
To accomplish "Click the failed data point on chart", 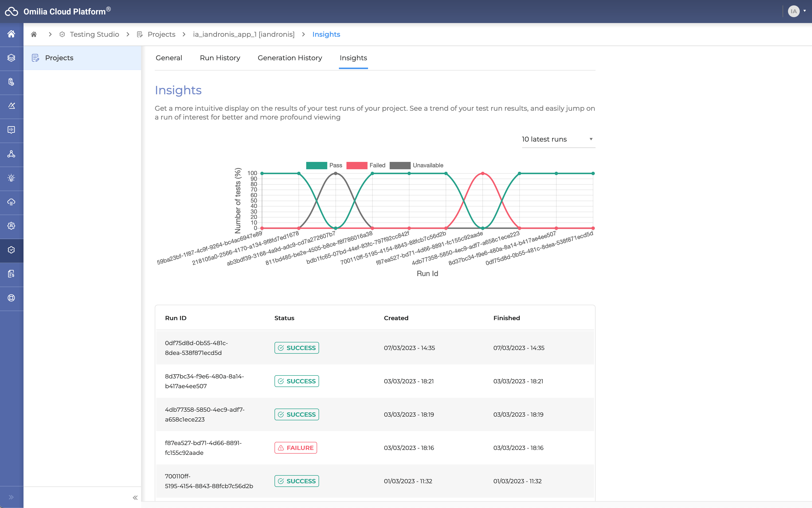I will [x=483, y=173].
